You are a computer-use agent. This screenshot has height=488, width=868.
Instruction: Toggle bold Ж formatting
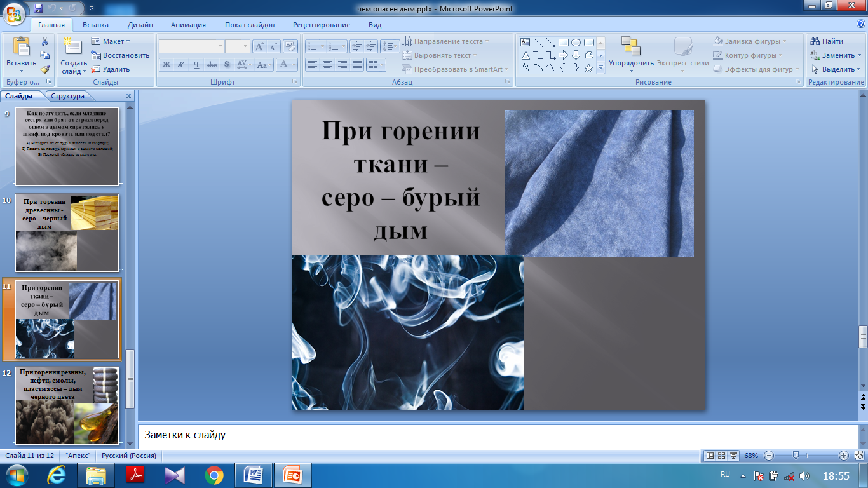tap(166, 65)
